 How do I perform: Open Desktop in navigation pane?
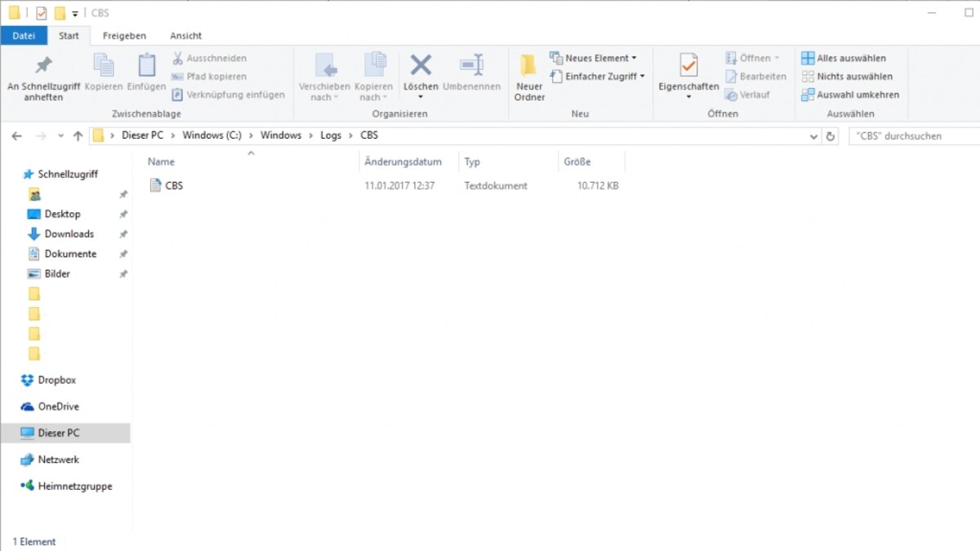point(54,214)
